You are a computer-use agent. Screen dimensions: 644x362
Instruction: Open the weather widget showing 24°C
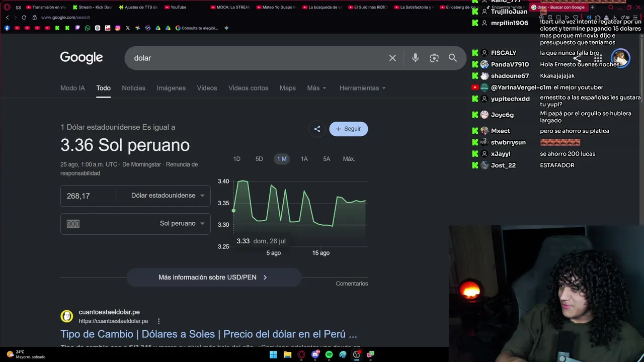point(25,354)
